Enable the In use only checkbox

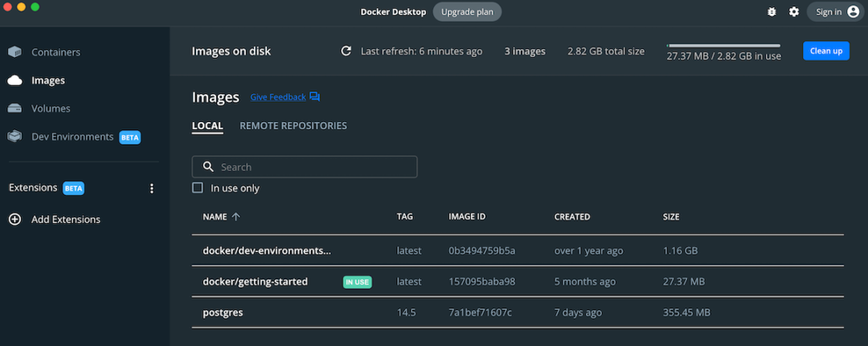click(198, 188)
